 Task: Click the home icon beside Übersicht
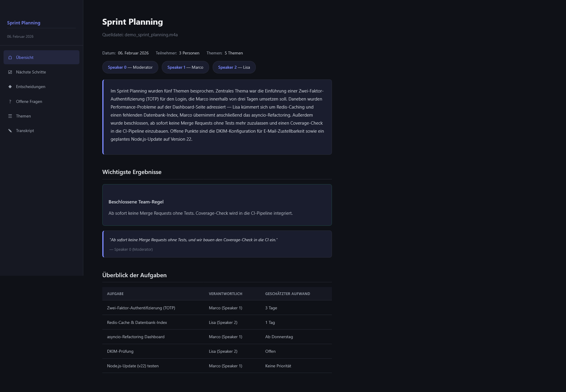click(x=10, y=57)
